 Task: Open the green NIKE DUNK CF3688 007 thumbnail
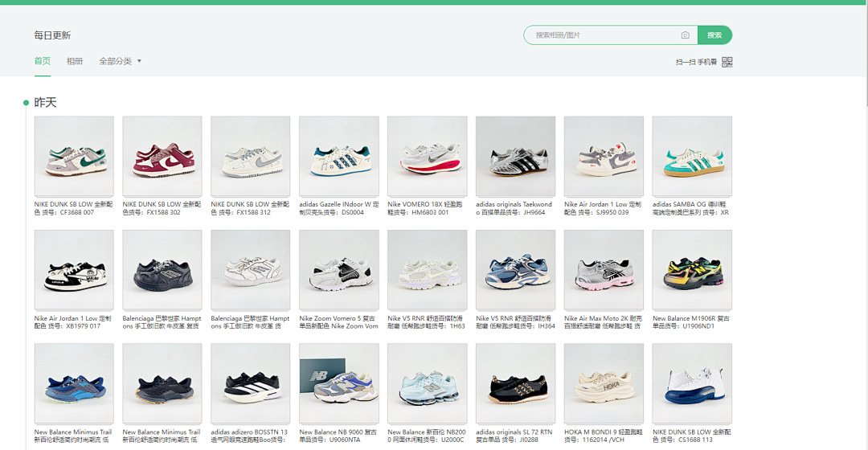[x=74, y=156]
